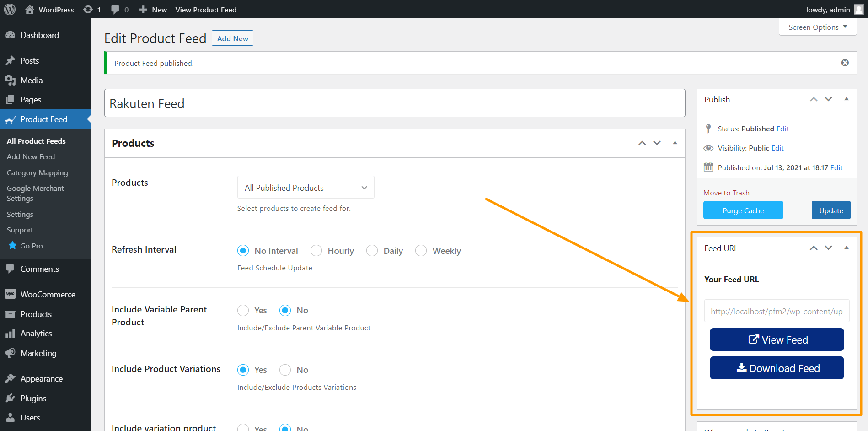Dismiss the Product Feed published notice
868x431 pixels.
click(845, 63)
